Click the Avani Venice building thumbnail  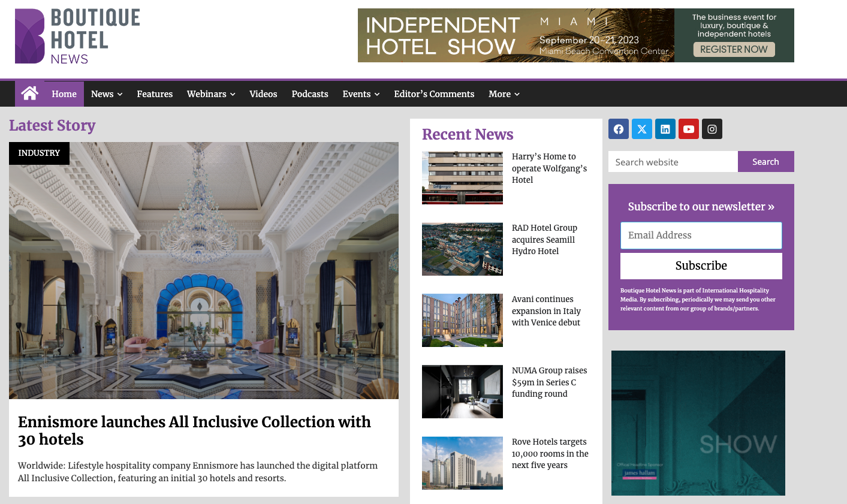(462, 320)
